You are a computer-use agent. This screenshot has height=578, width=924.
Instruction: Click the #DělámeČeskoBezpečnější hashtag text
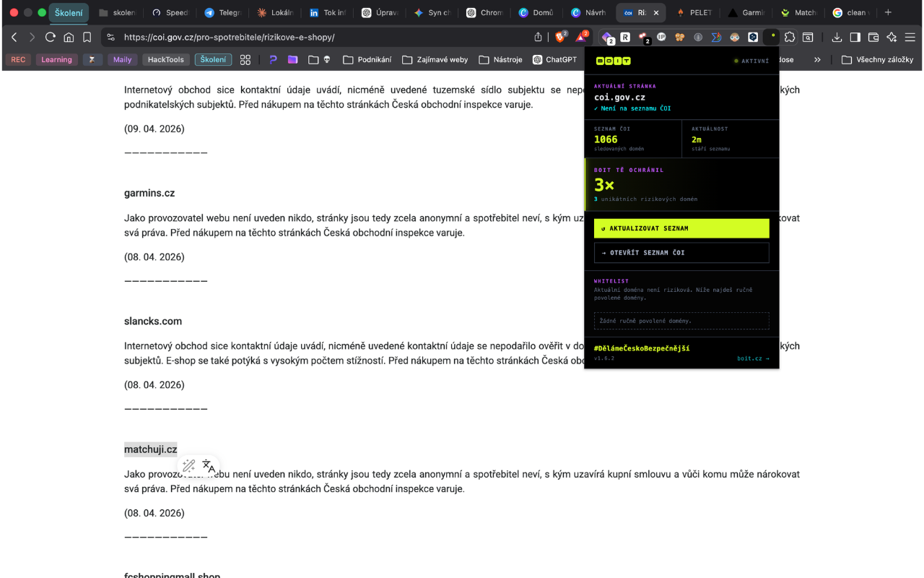[642, 348]
